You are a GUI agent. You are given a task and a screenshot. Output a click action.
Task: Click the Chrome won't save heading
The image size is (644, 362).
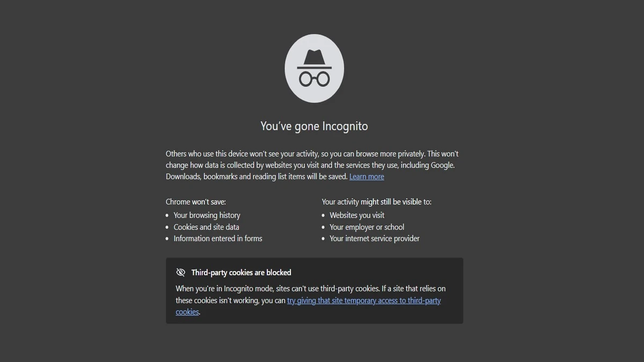coord(195,202)
